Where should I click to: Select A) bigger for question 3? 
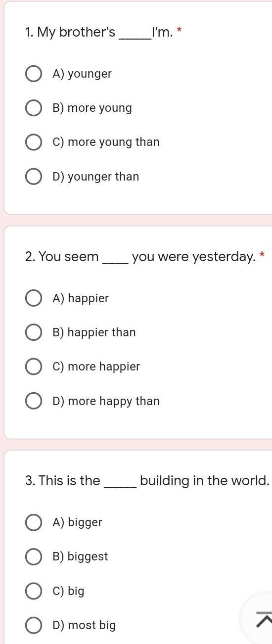point(33,522)
